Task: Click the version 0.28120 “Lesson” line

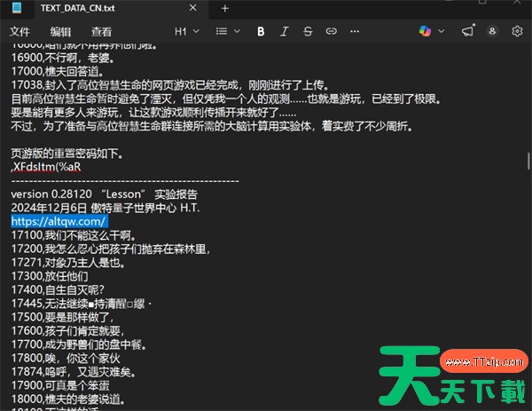Action: 104,194
